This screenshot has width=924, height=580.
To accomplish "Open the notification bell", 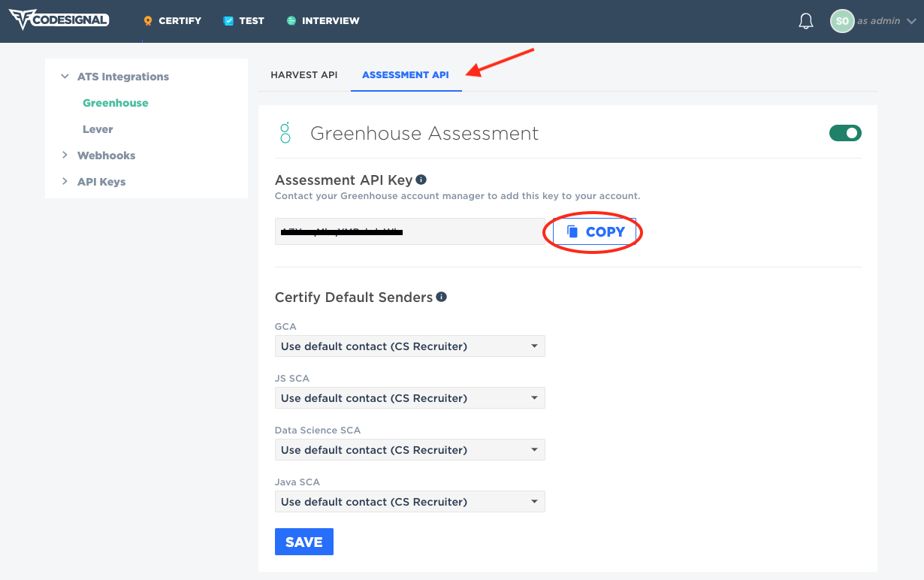I will (x=805, y=20).
